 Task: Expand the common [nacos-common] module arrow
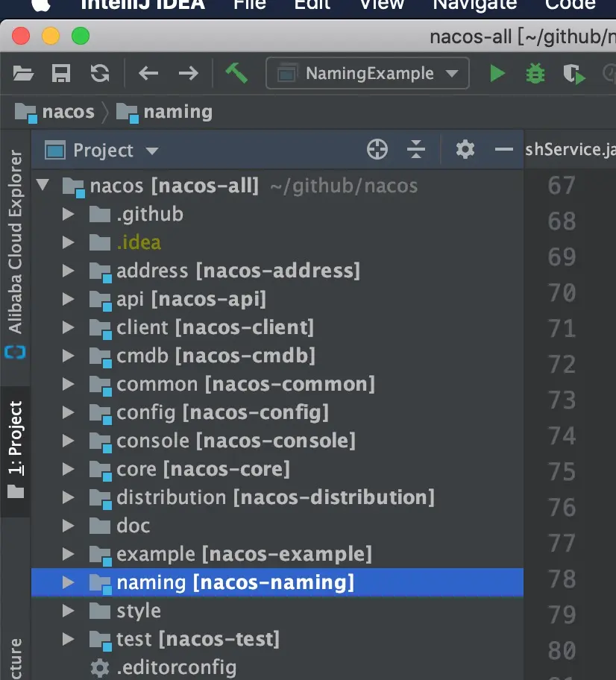coord(68,384)
